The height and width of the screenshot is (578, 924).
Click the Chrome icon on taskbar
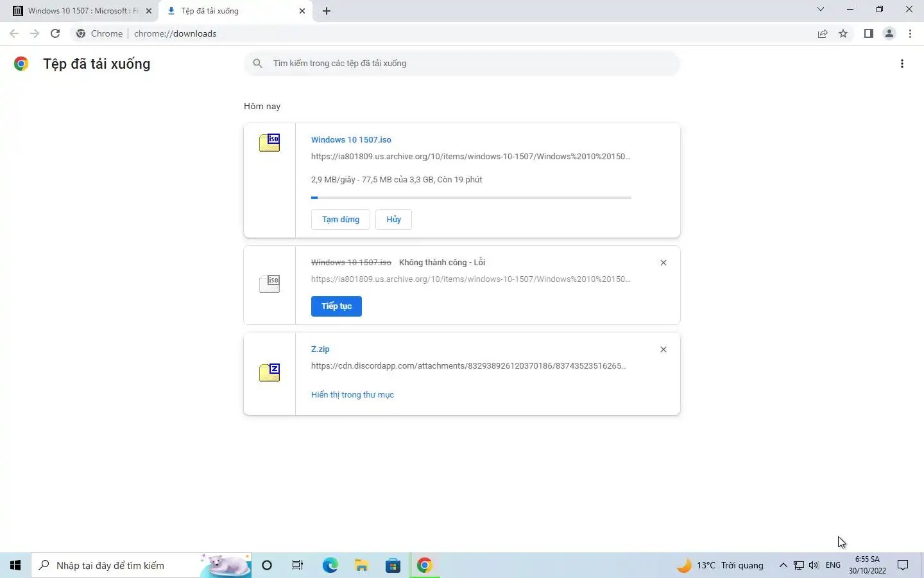424,565
